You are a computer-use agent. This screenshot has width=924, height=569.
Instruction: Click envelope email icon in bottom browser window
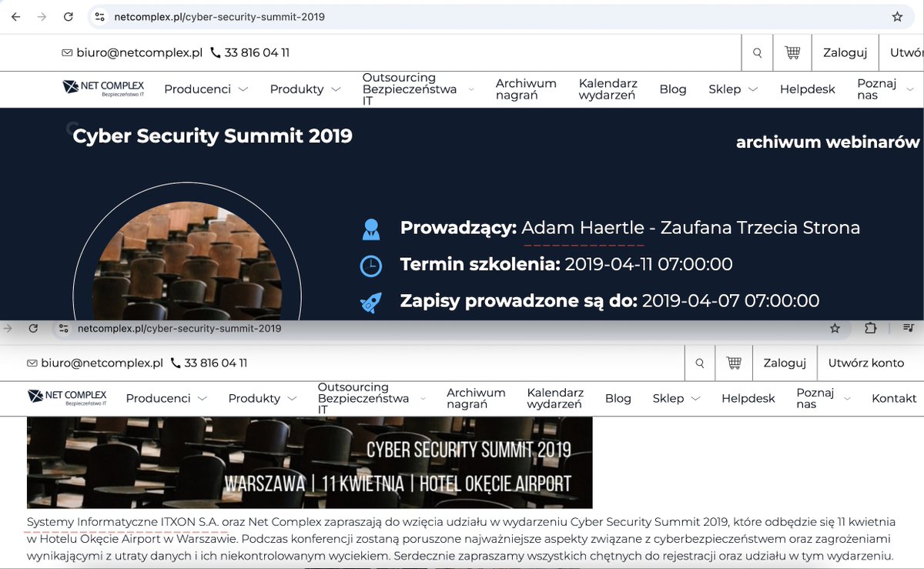point(32,363)
